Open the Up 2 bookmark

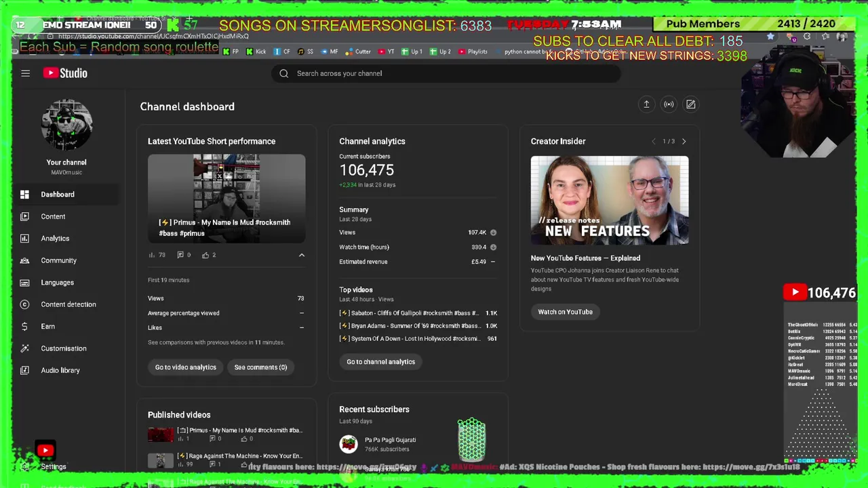point(440,52)
